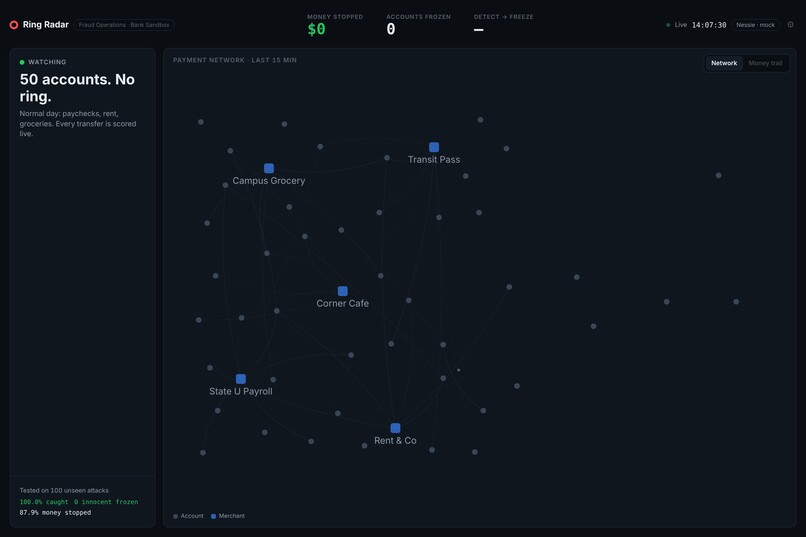
Task: Click the green Live status dot
Action: [668, 25]
